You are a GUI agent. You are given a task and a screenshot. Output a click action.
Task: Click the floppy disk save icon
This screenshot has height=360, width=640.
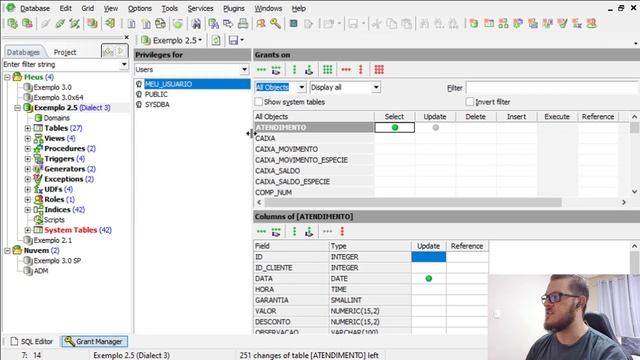click(233, 40)
